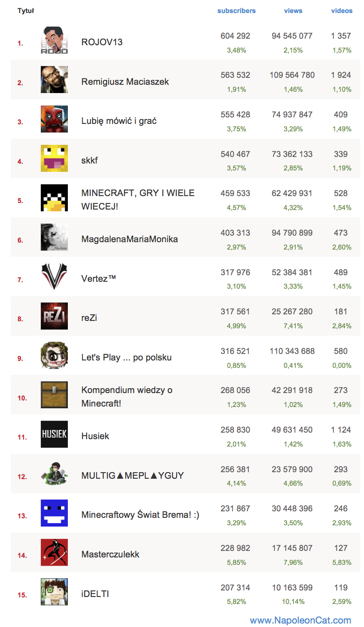
Task: Open the iDELTI channel avatar
Action: click(x=54, y=592)
